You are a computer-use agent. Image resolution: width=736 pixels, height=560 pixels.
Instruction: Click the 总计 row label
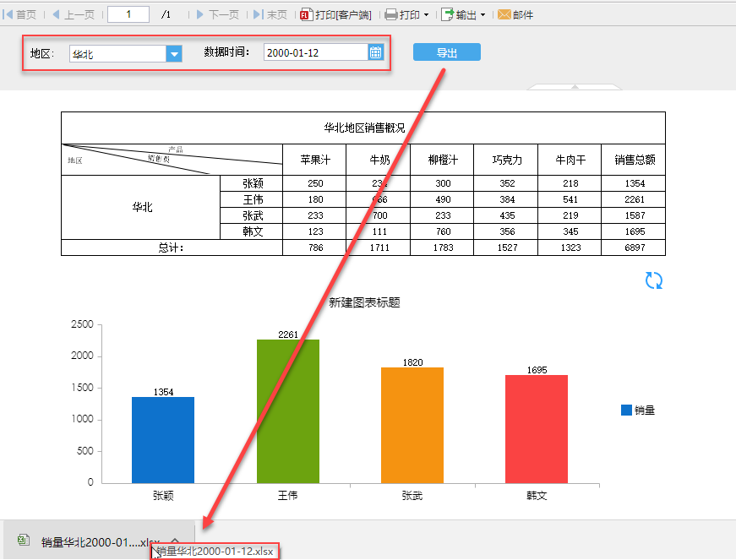tap(171, 247)
